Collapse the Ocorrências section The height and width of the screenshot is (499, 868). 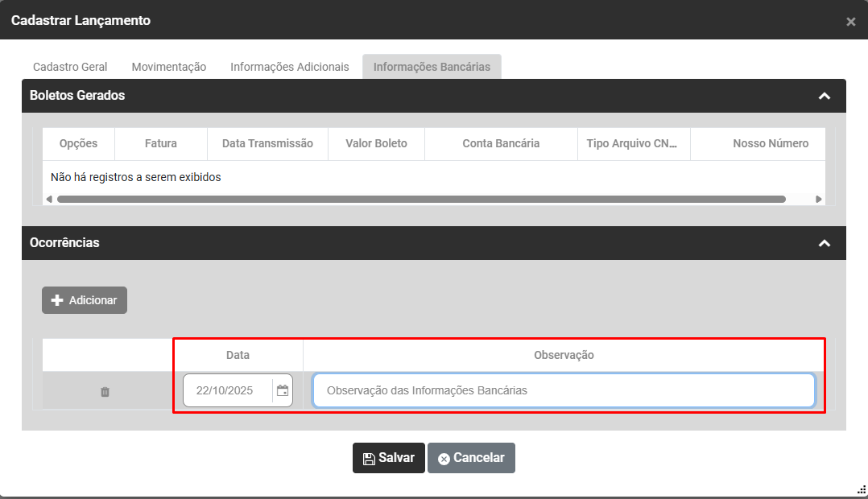click(x=825, y=243)
